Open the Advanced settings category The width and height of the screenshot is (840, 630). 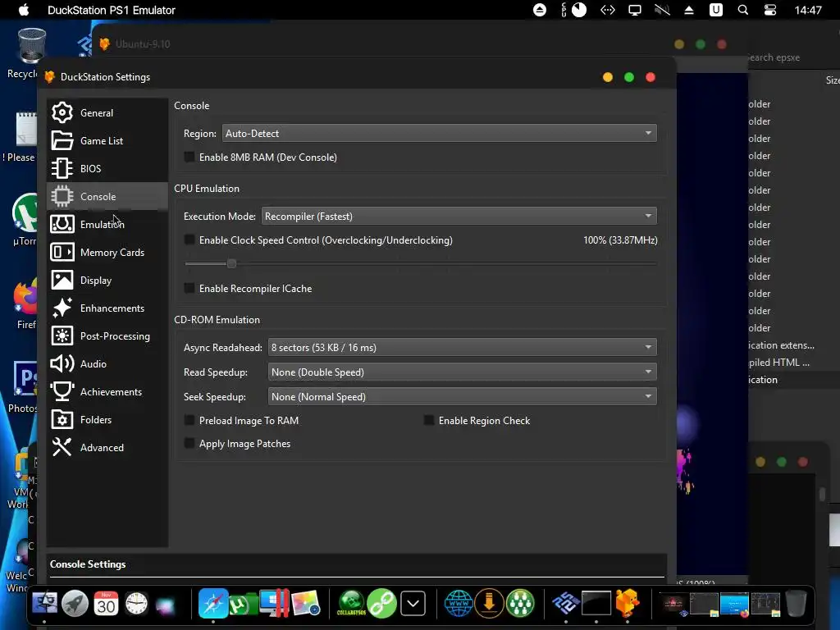pyautogui.click(x=107, y=447)
